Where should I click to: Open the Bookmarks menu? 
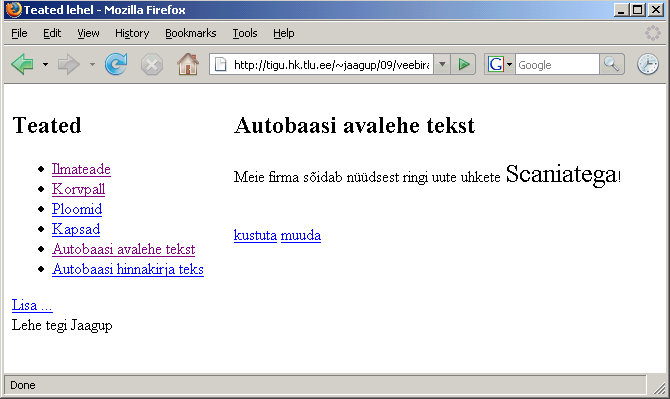click(x=191, y=33)
